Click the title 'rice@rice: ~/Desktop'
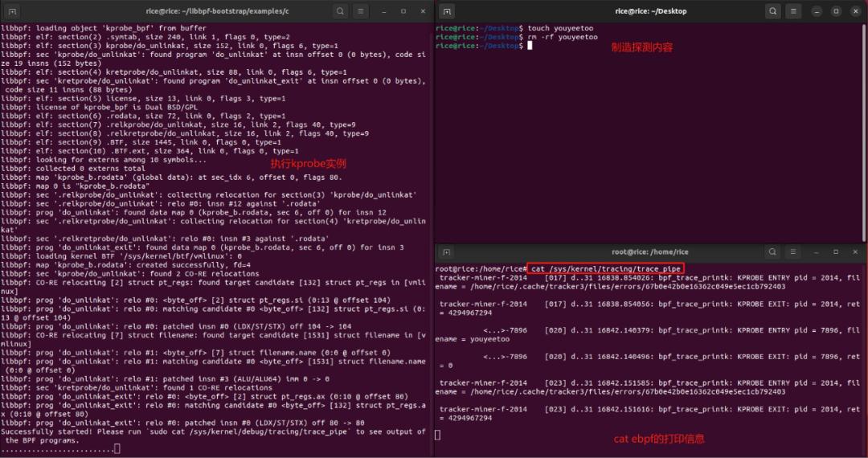This screenshot has height=458, width=868. pyautogui.click(x=650, y=11)
